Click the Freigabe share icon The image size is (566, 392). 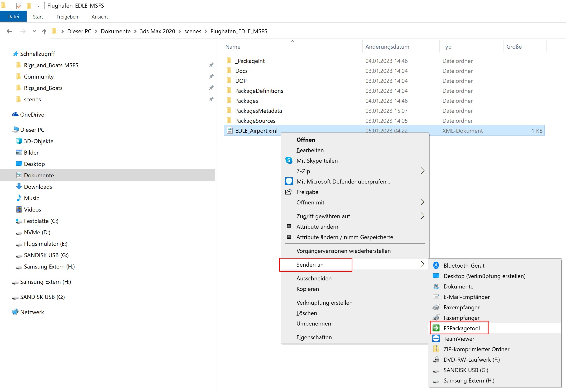(289, 192)
